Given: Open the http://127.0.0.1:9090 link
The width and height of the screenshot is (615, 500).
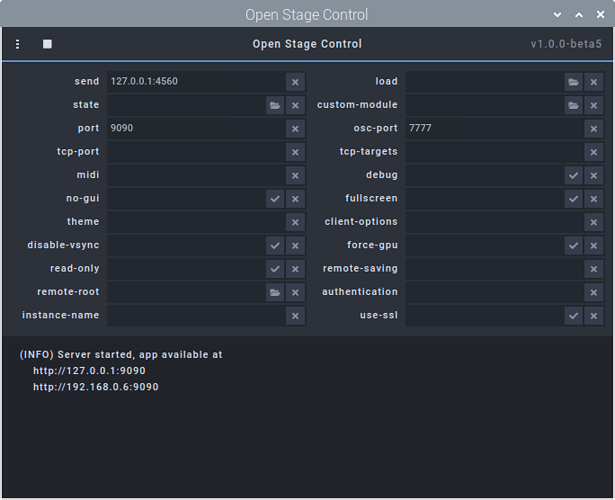Looking at the screenshot, I should [89, 371].
